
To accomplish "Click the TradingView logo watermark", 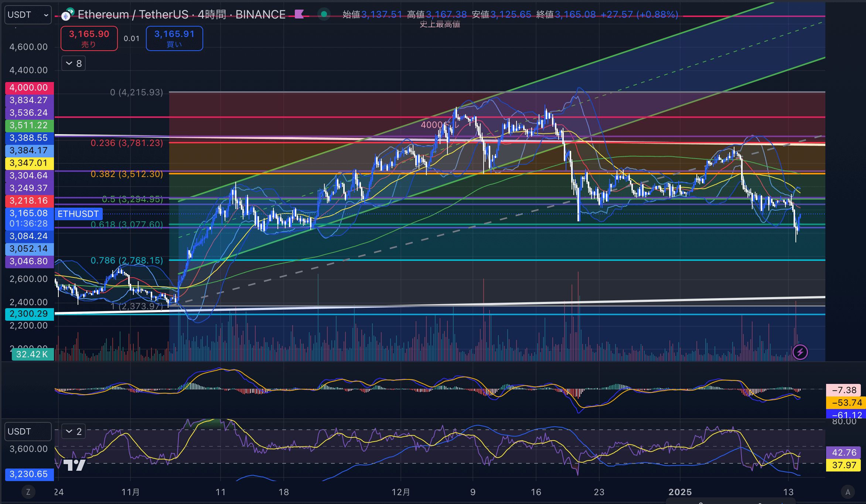I will [74, 464].
